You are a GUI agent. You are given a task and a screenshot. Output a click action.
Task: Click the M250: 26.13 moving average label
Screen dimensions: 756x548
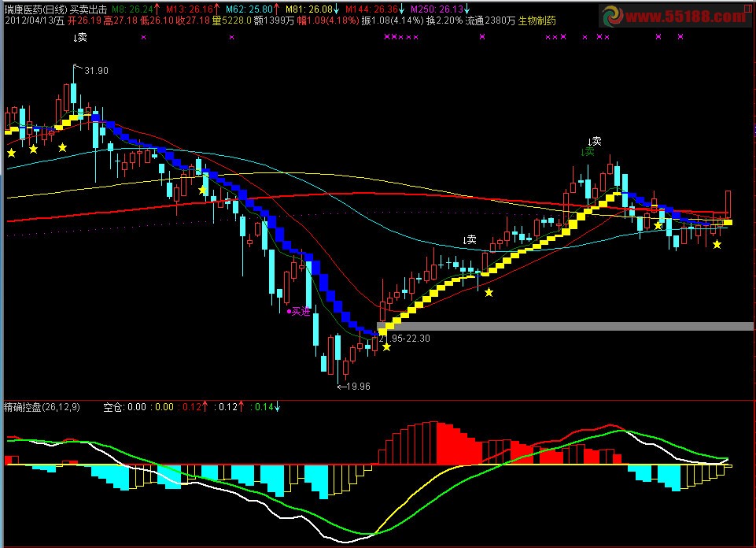click(x=437, y=9)
